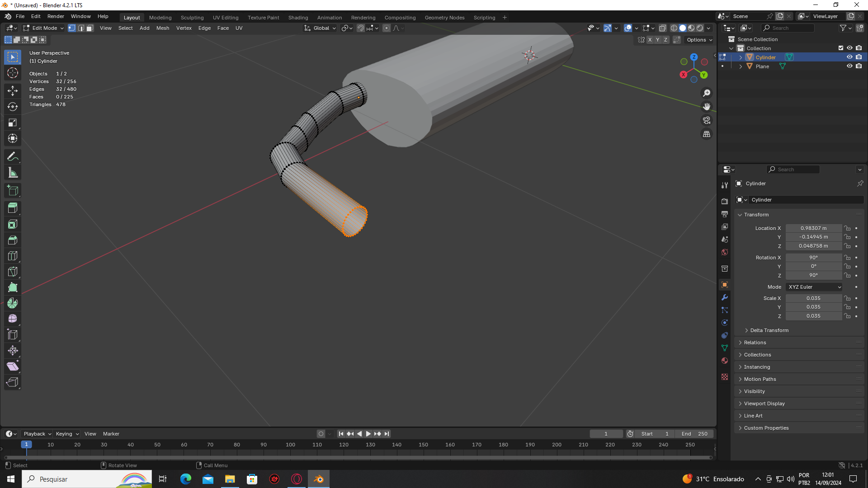The image size is (868, 488).
Task: Hide the Plane object in viewport
Action: point(849,66)
